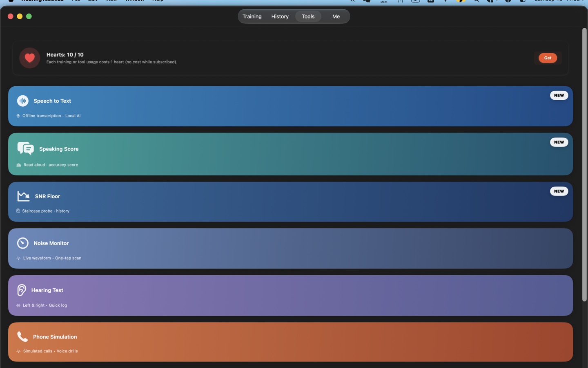The width and height of the screenshot is (588, 368).
Task: Open the Speaking Score title
Action: 59,149
